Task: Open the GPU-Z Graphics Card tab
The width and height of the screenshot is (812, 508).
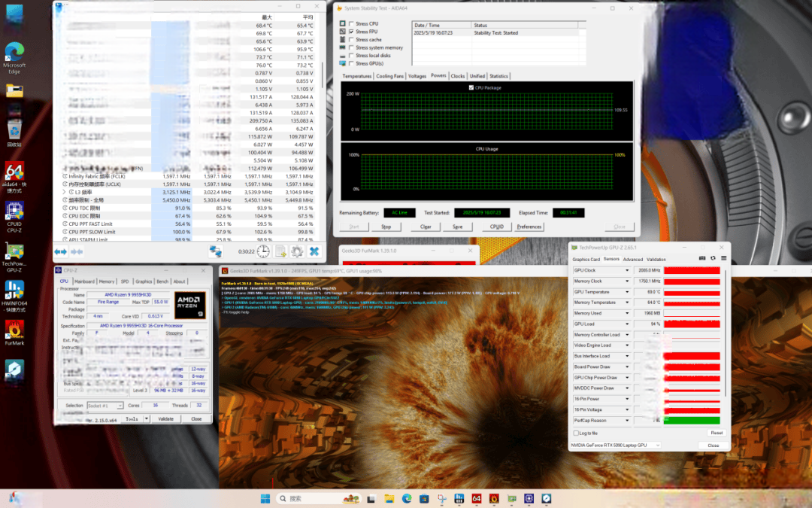Action: click(x=586, y=259)
